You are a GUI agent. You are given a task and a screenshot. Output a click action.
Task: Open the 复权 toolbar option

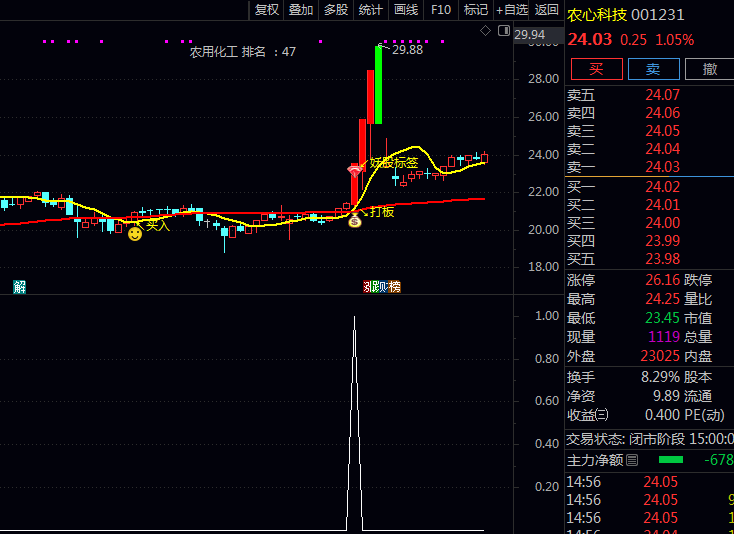[x=267, y=10]
